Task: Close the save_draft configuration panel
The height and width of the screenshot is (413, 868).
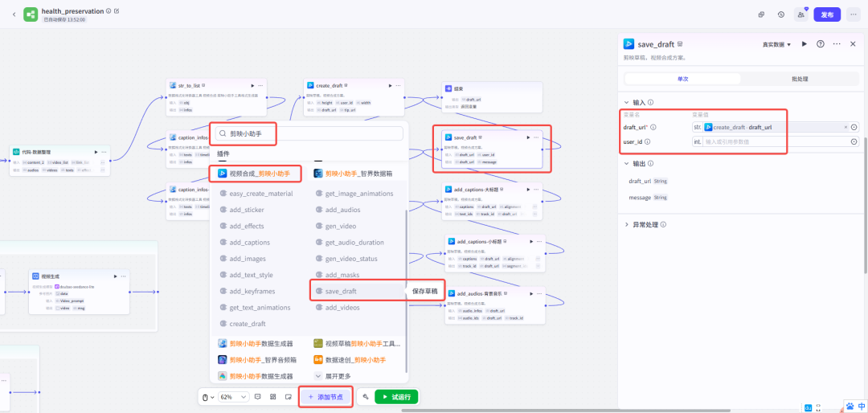Action: 853,43
